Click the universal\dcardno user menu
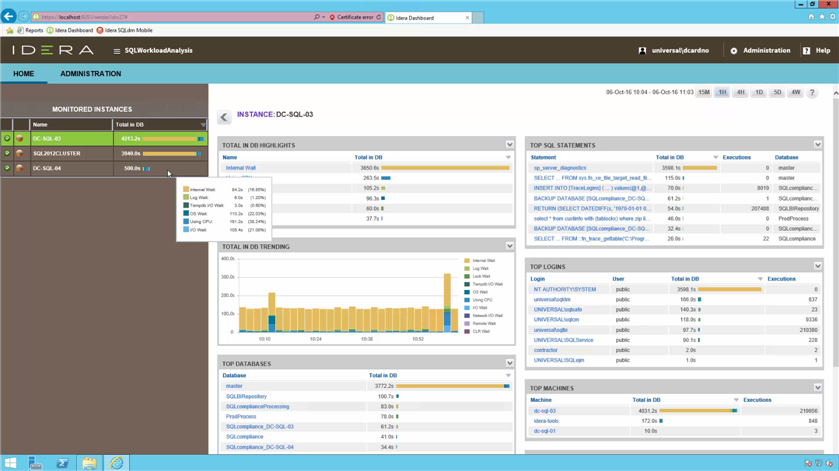Viewport: 839px width, 471px height. 680,50
